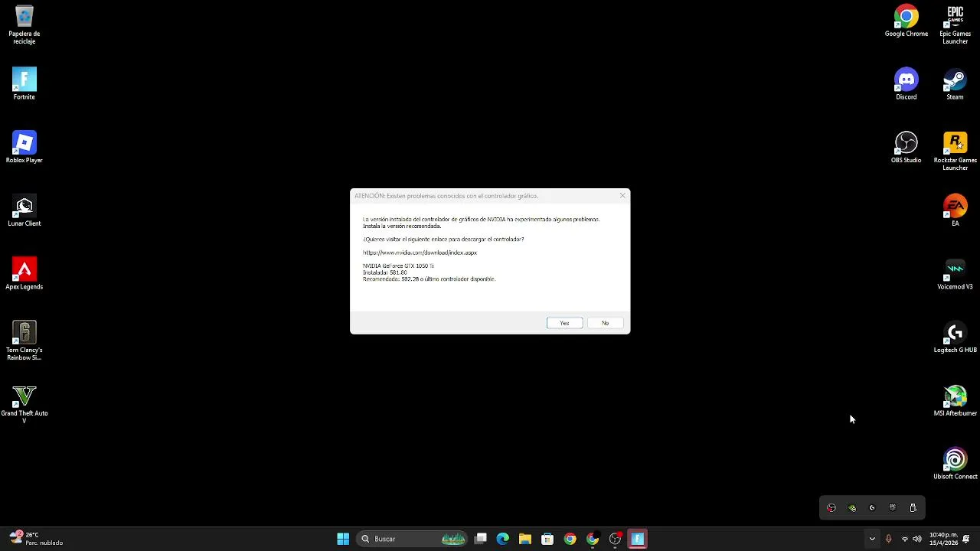
Task: Open the notifications bell in taskbar
Action: point(966,539)
